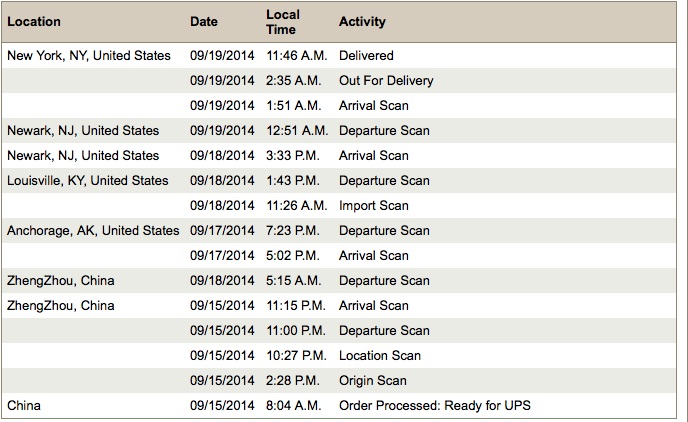Select "Anchorage, AK, United States" location

coord(93,231)
